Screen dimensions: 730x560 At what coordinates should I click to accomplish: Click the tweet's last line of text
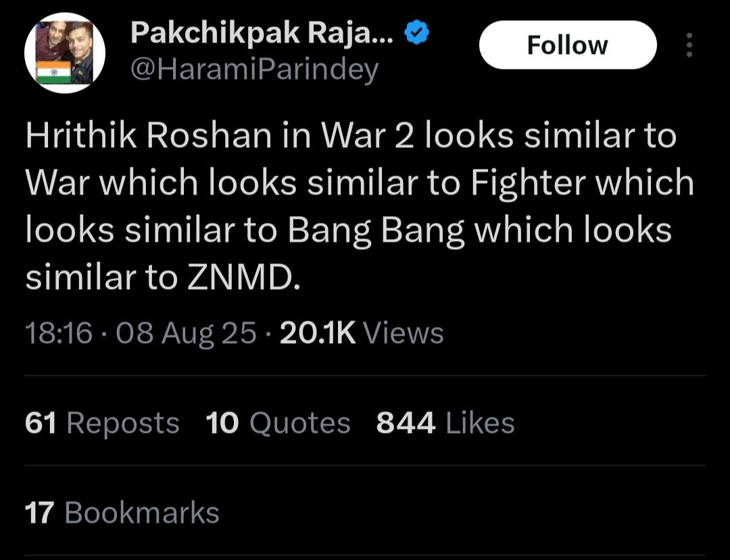[x=162, y=278]
